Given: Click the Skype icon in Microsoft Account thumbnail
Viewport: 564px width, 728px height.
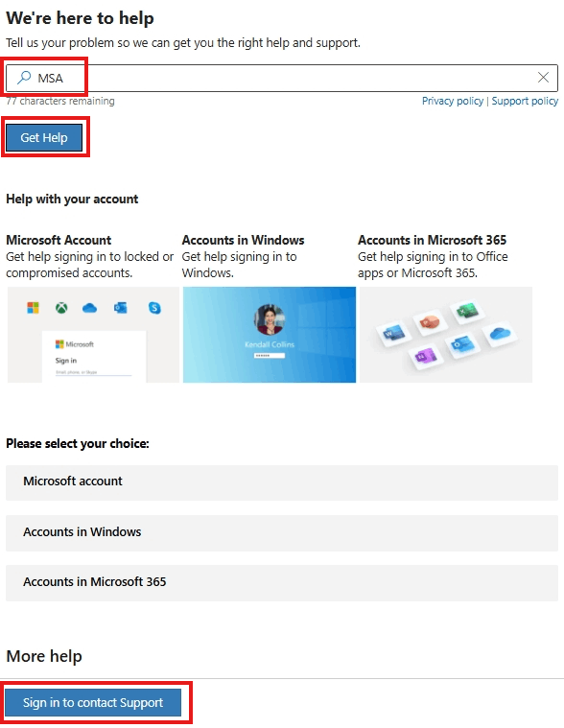Looking at the screenshot, I should (154, 307).
